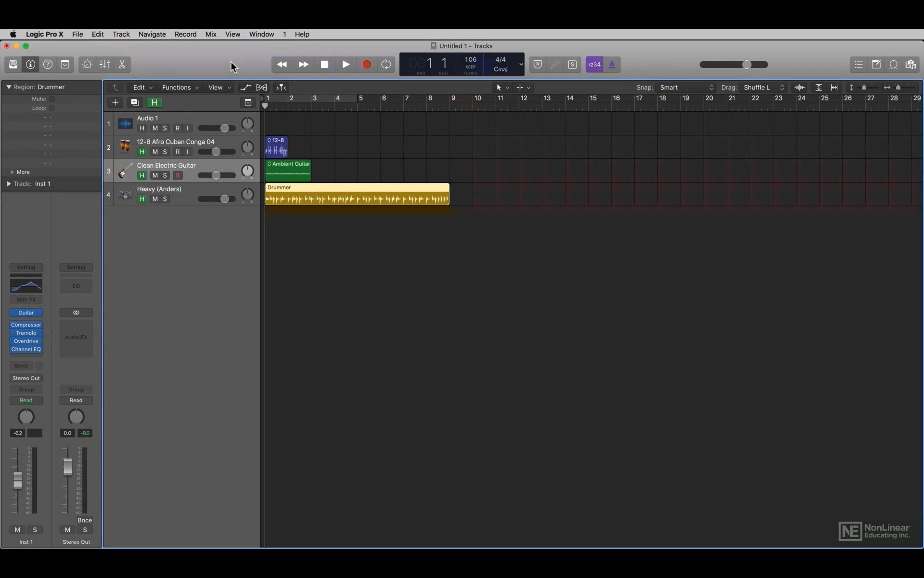
Task: Open the Editors scissors button
Action: tap(122, 65)
